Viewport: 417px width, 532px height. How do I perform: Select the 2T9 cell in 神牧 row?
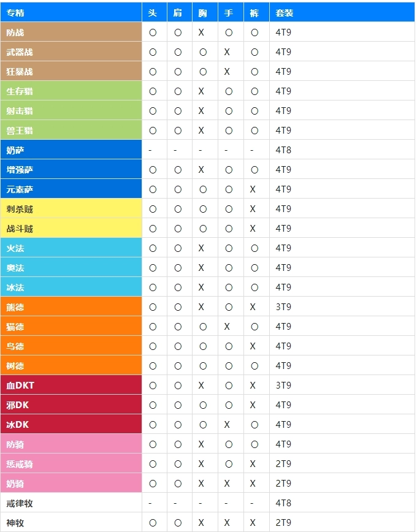pos(283,523)
